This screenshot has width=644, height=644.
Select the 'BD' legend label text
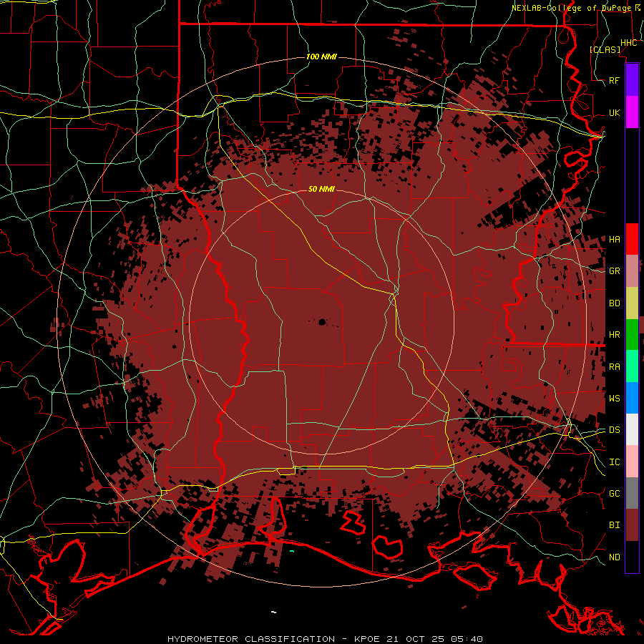coord(615,303)
